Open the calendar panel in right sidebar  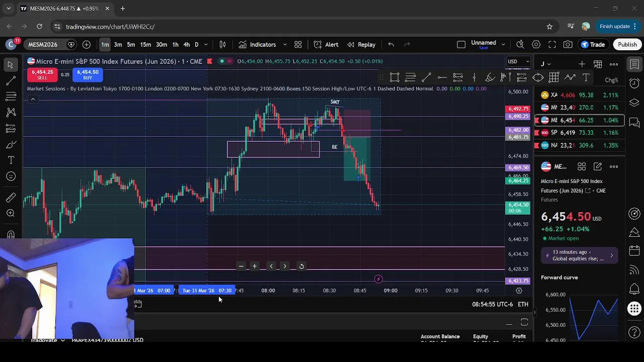point(634,251)
